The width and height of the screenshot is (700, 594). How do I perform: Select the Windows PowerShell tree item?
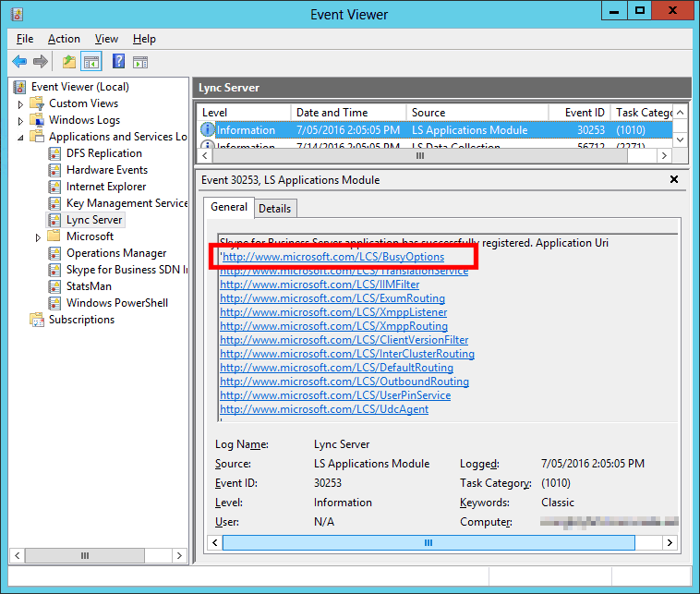(108, 303)
